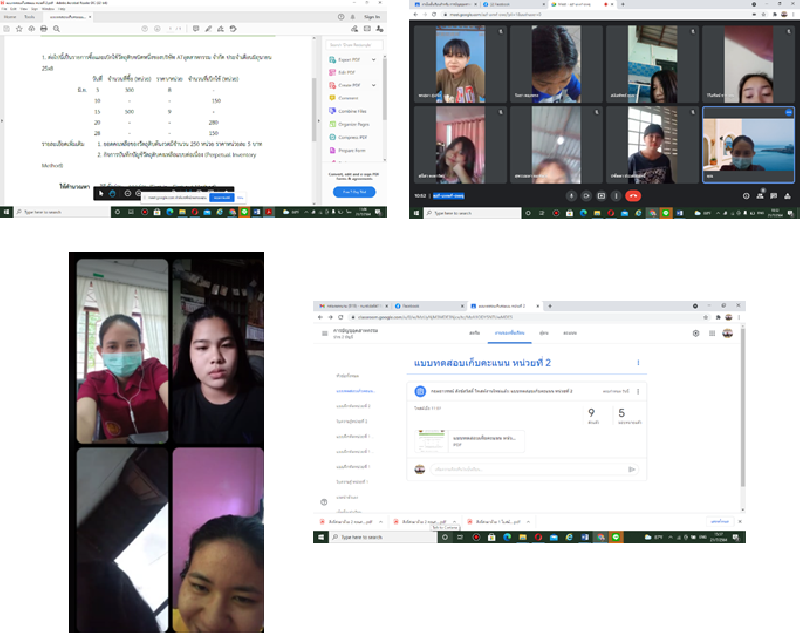800x633 pixels.
Task: Mute the microphone in Google Meet
Action: pyautogui.click(x=570, y=195)
